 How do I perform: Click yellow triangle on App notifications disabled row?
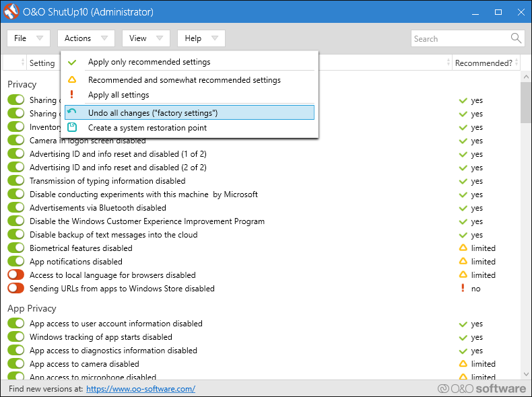tap(463, 261)
